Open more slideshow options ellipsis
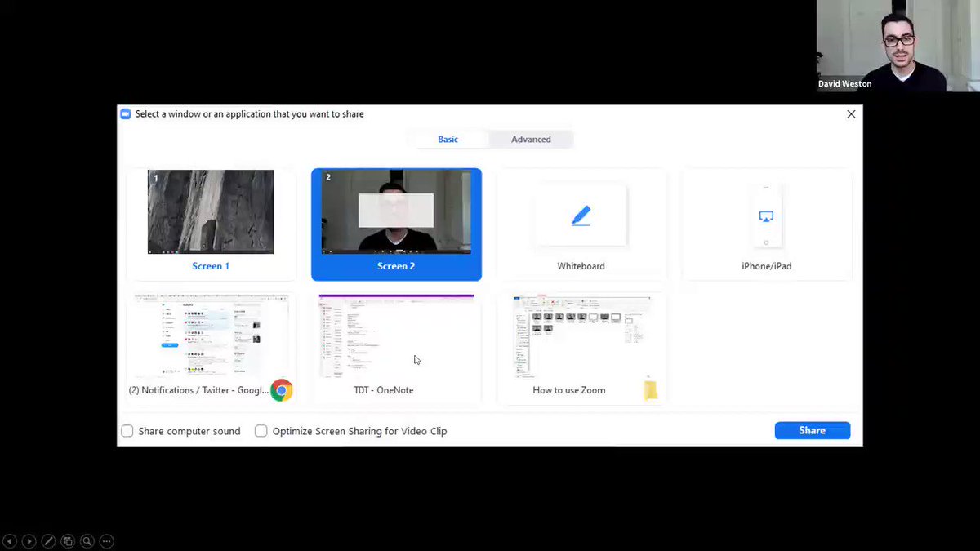Screen dimensions: 980x551 click(107, 540)
